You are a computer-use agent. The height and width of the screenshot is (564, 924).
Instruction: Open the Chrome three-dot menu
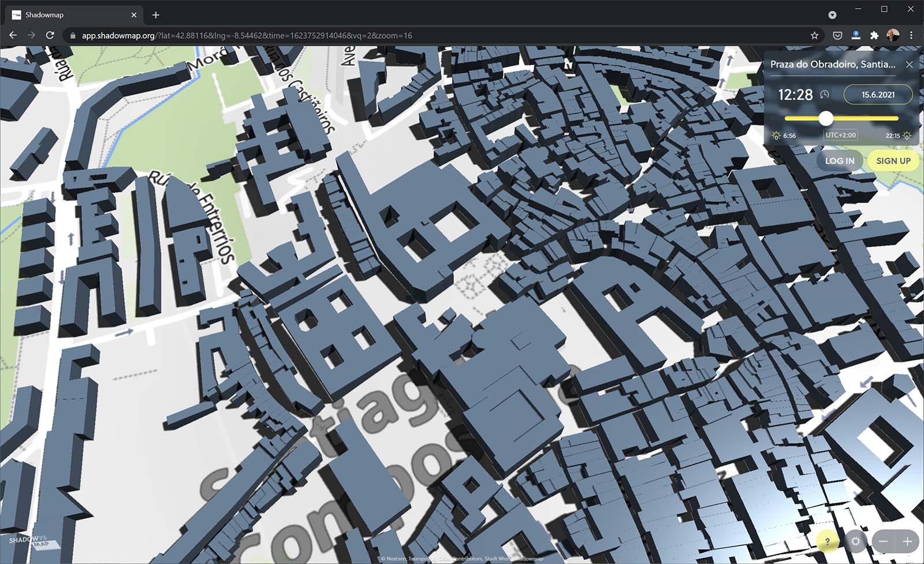pos(911,35)
